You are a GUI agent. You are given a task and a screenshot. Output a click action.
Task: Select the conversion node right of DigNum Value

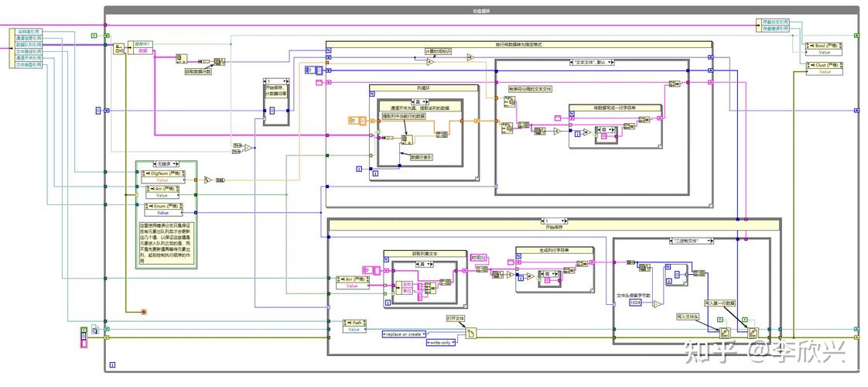coord(220,180)
